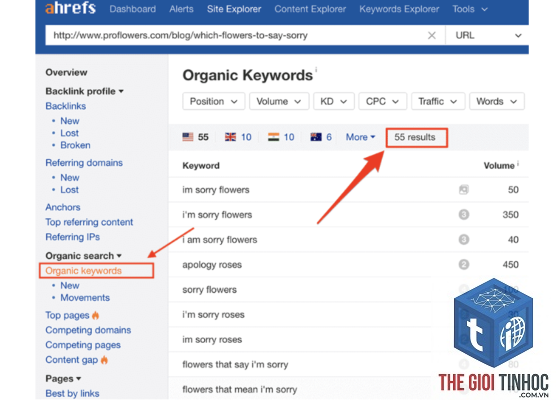Open the CPC filter dropdown
556x400 pixels.
point(383,101)
